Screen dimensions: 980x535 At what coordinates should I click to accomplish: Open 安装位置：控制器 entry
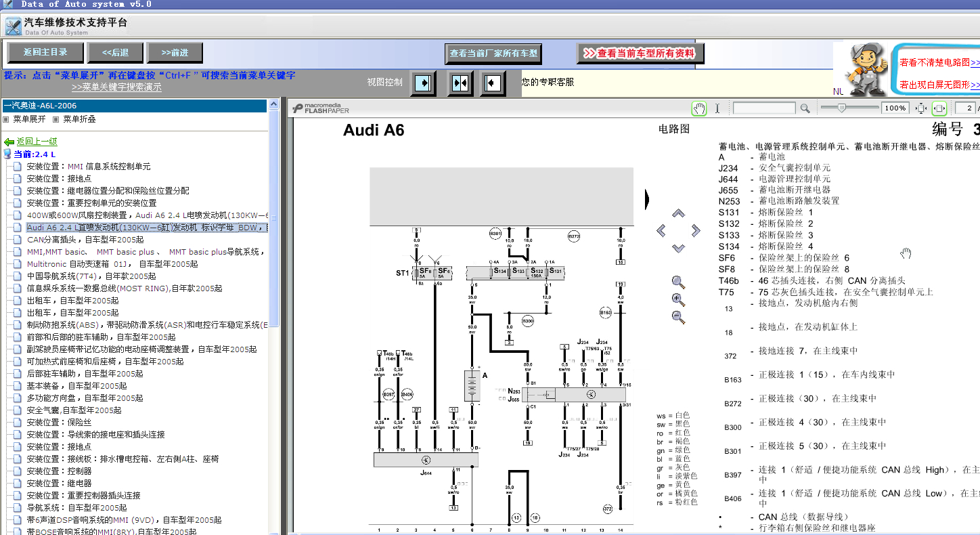pyautogui.click(x=59, y=471)
